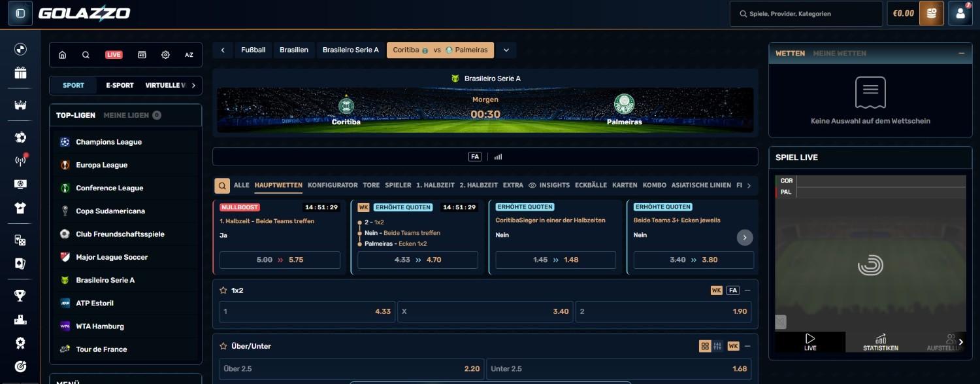The height and width of the screenshot is (384, 980).
Task: Click the back arrow in the breadcrumb bar
Action: (223, 50)
